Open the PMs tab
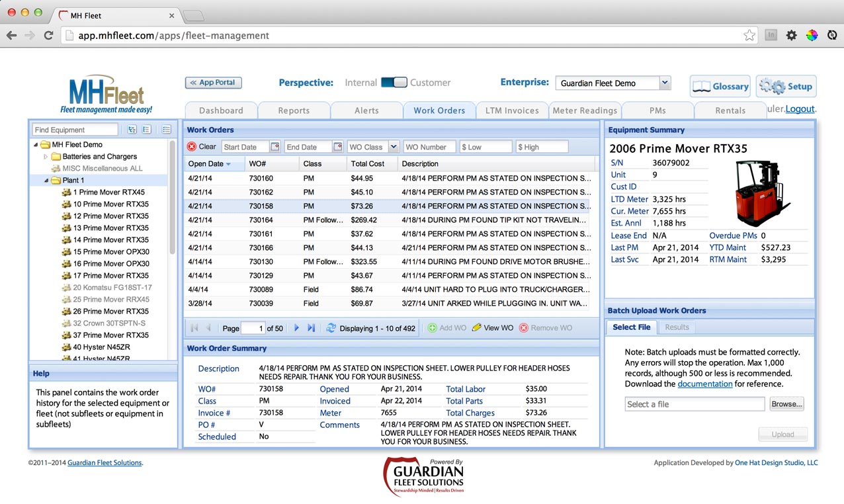844x504 pixels. pos(657,110)
